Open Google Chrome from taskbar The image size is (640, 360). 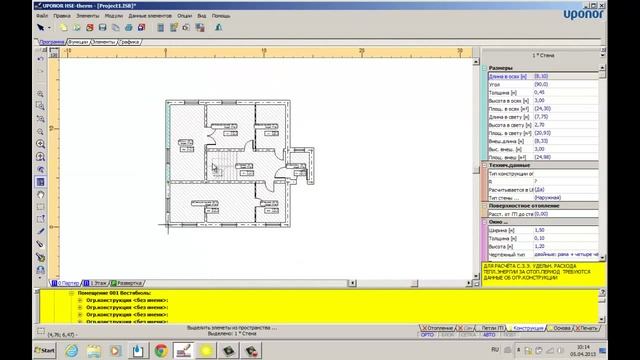click(161, 351)
